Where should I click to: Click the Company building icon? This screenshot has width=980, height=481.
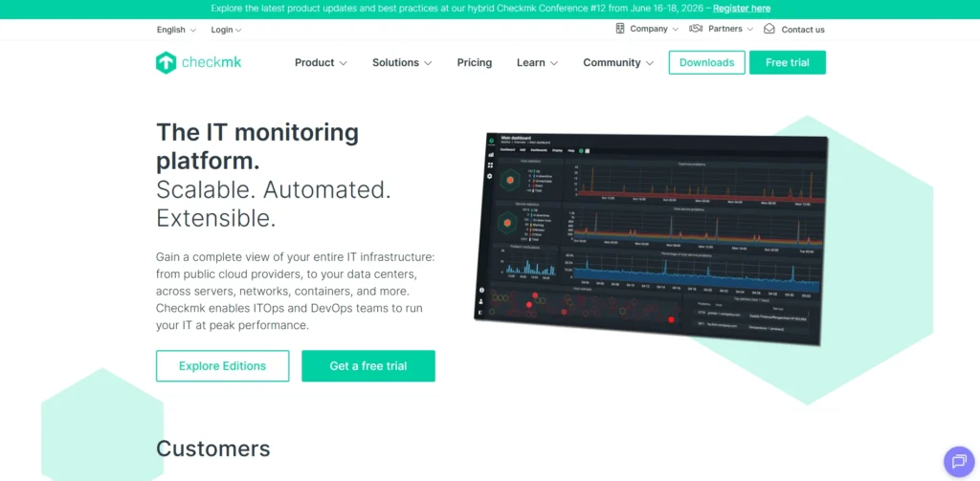coord(620,29)
